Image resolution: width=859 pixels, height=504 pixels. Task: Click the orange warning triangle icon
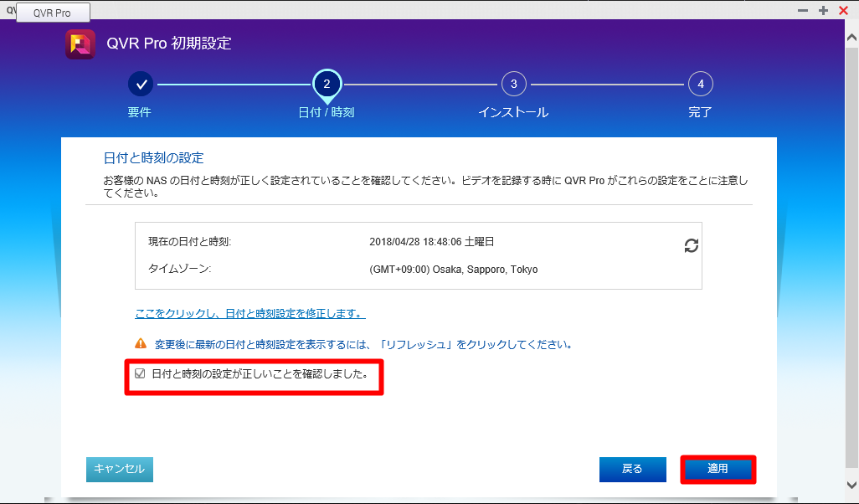(x=141, y=343)
